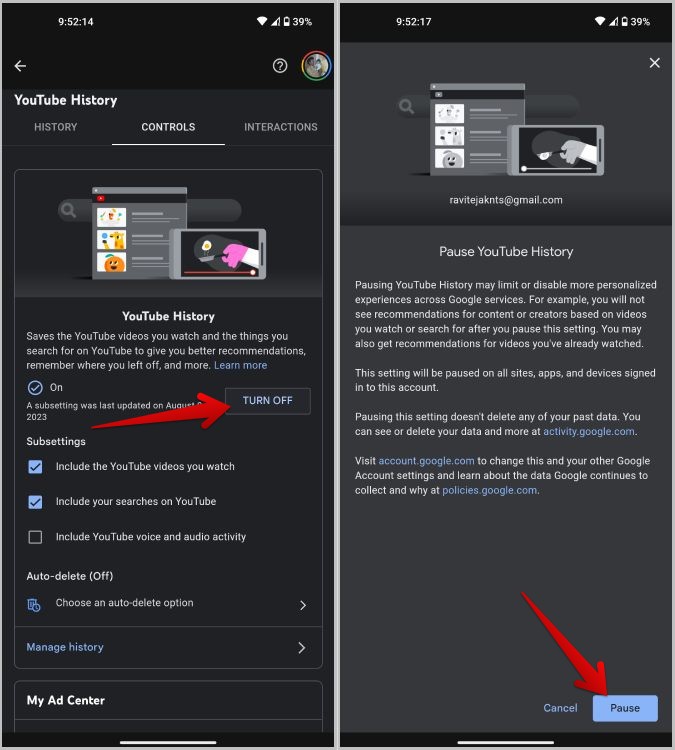Click Cancel in the pause dialog
Screen dimensions: 675x750
[560, 708]
